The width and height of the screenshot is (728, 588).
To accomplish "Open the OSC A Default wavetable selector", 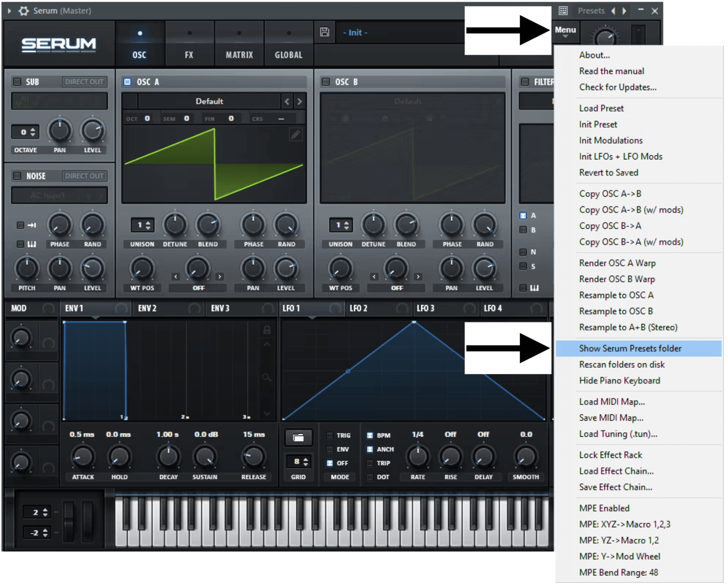I will click(x=209, y=101).
